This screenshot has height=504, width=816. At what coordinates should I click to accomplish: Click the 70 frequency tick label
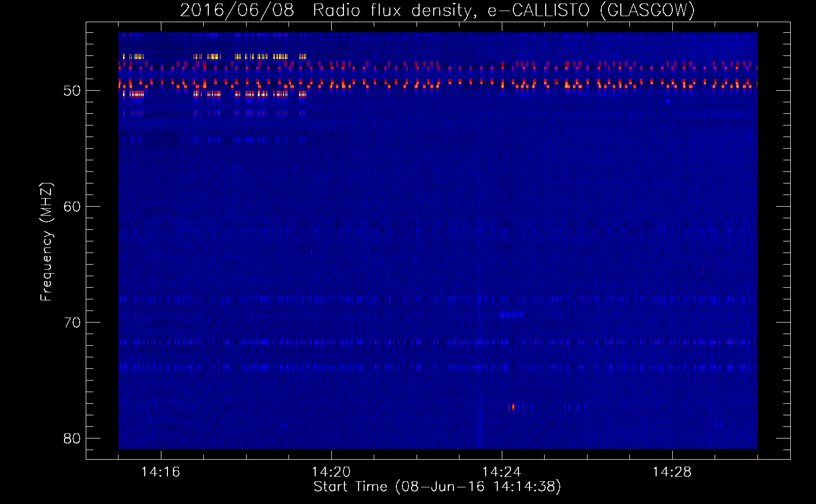[x=72, y=323]
